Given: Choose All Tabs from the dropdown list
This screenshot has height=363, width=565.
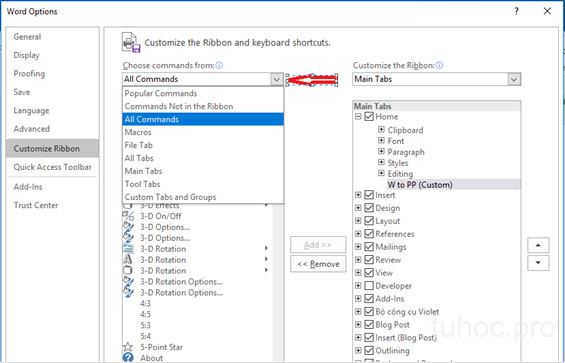Looking at the screenshot, I should pos(203,158).
